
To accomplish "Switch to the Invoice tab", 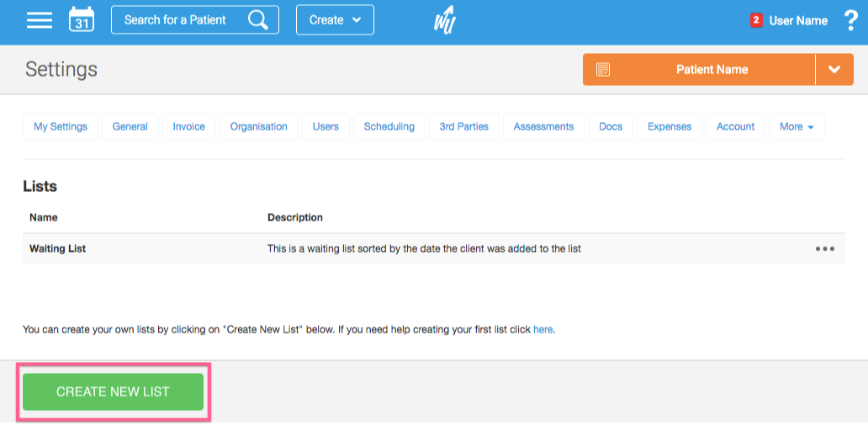I will click(x=188, y=127).
